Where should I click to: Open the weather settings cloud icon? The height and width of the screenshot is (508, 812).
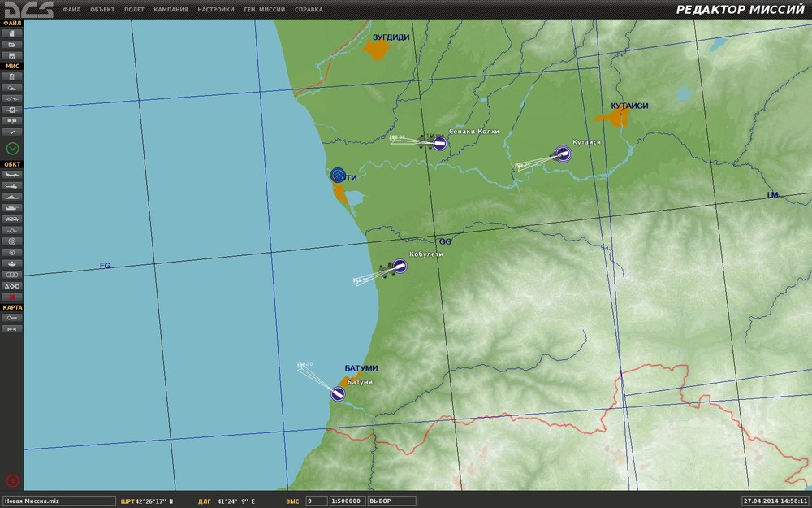coord(12,88)
